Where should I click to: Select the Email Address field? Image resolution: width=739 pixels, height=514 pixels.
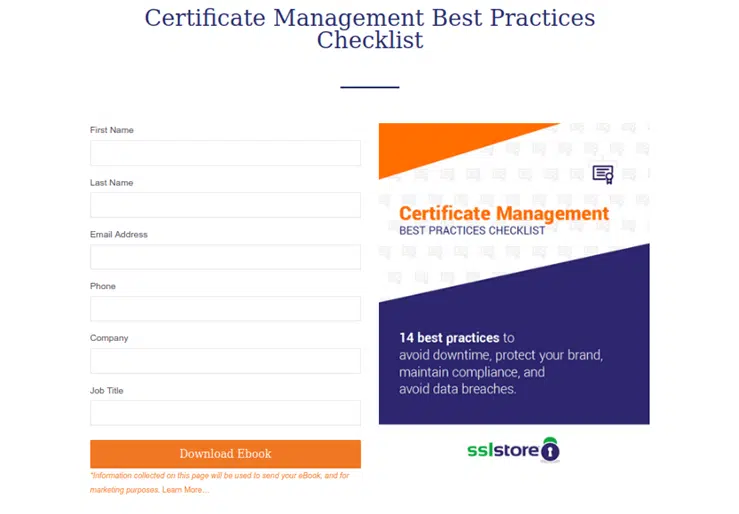coord(225,257)
